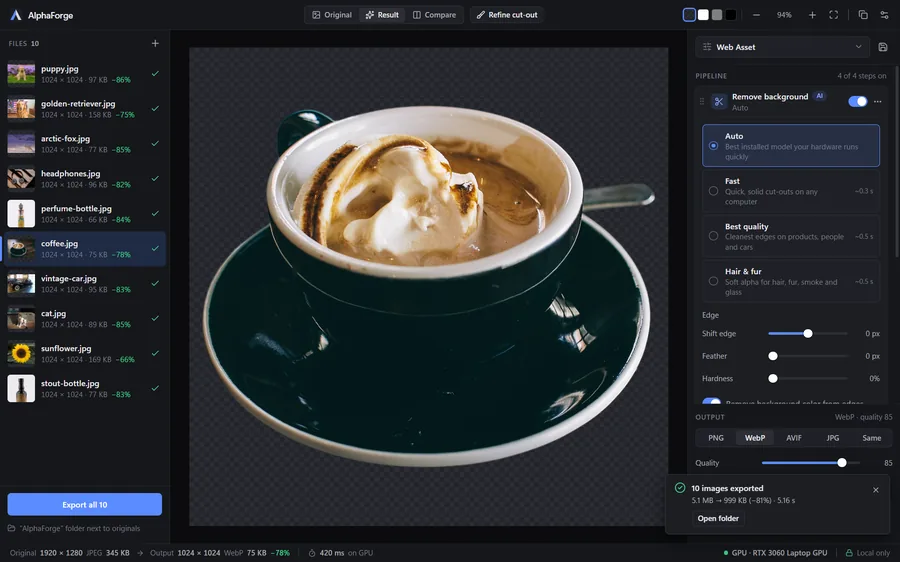
Task: Click '4 of 4 steps on' text
Action: click(861, 76)
